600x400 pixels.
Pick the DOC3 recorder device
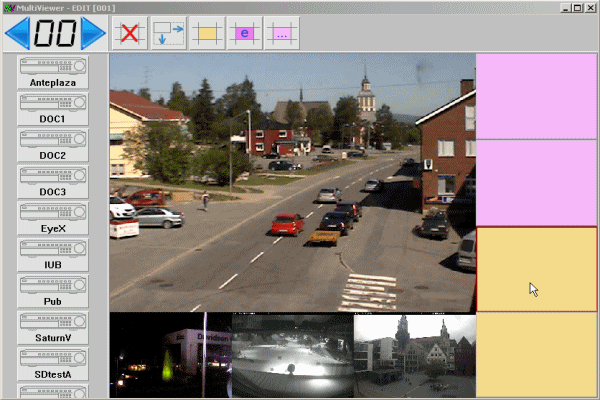coord(53,182)
